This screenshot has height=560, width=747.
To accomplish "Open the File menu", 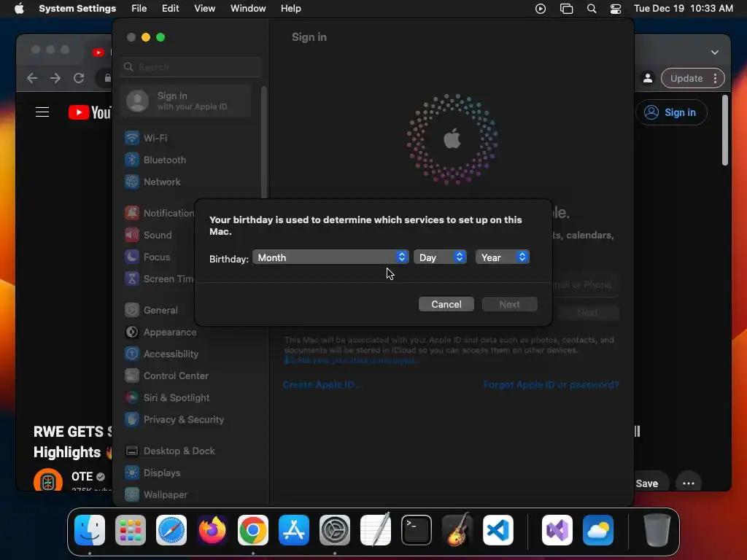I will pos(139,9).
